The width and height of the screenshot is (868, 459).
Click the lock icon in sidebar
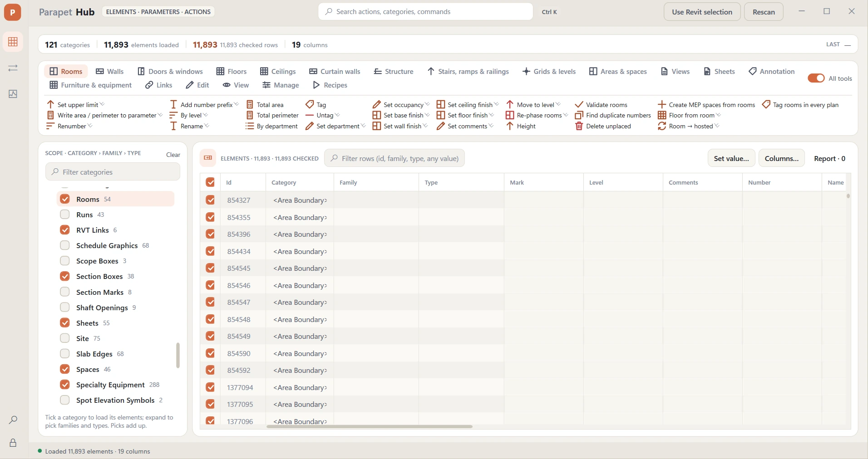(x=13, y=443)
